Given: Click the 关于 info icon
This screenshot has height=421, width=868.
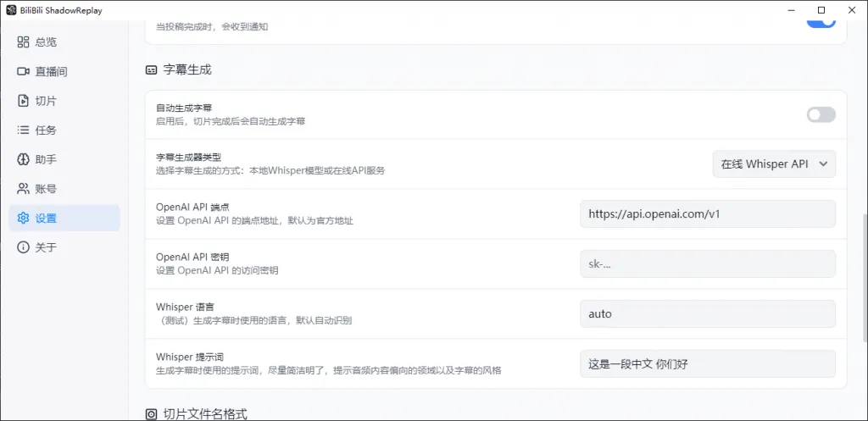Looking at the screenshot, I should click(24, 247).
